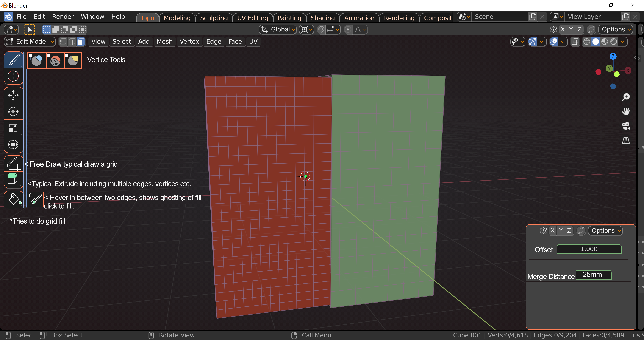Enable face select mode

click(x=80, y=42)
